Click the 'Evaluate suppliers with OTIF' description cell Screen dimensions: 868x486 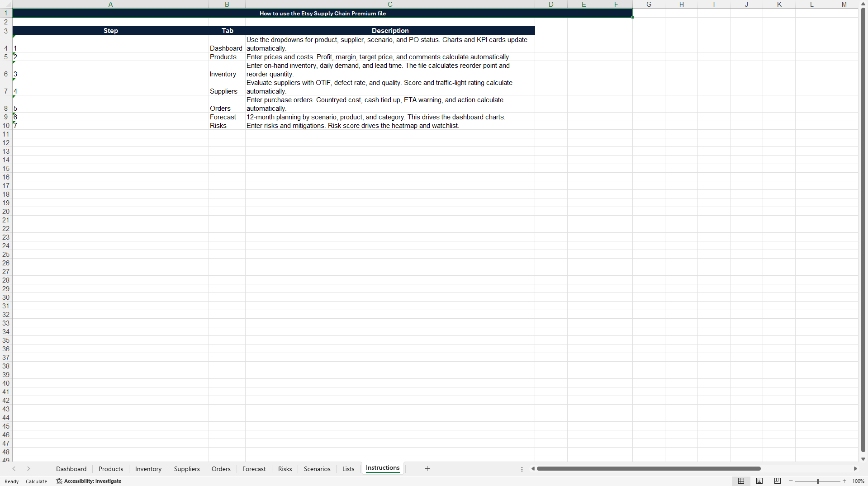tap(390, 87)
